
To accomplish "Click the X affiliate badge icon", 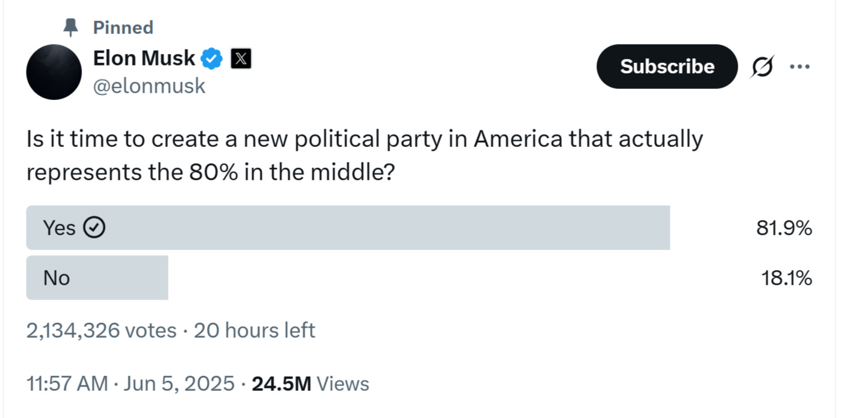I will coord(241,59).
